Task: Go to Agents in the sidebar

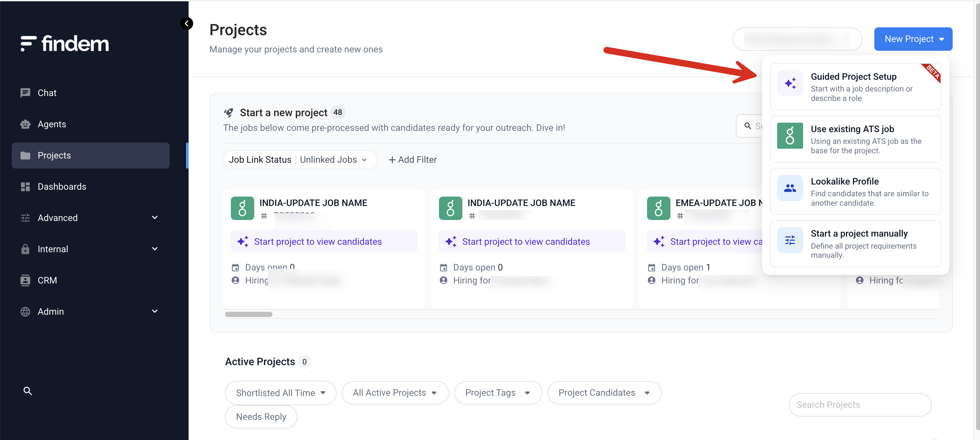Action: pos(90,124)
